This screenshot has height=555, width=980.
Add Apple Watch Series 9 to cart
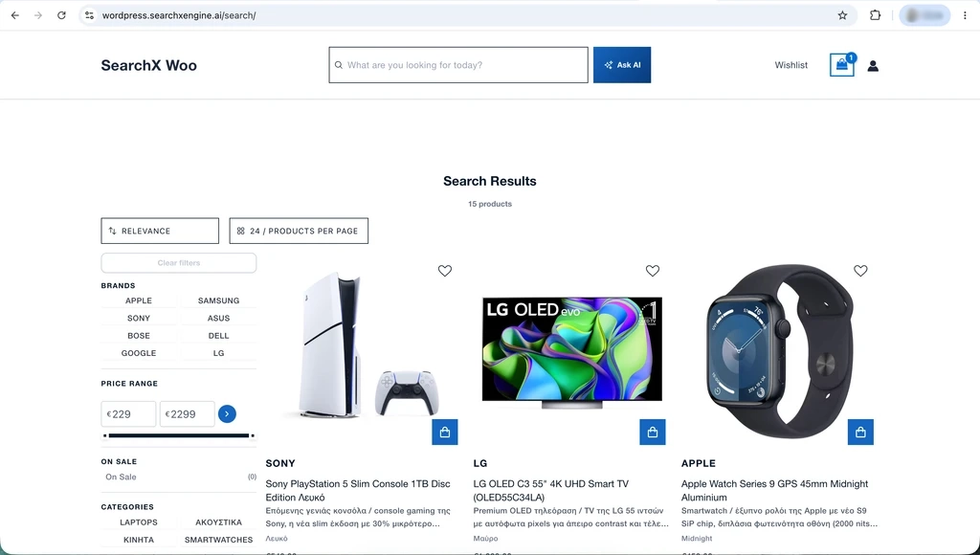pos(860,432)
